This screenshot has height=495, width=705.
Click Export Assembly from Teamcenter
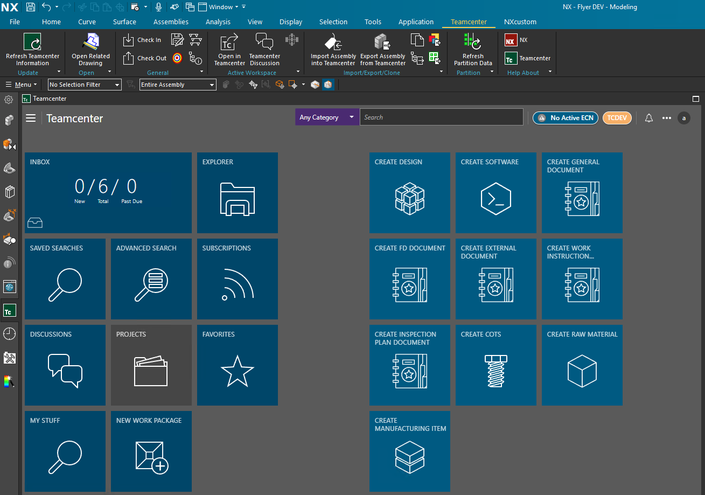pos(383,49)
